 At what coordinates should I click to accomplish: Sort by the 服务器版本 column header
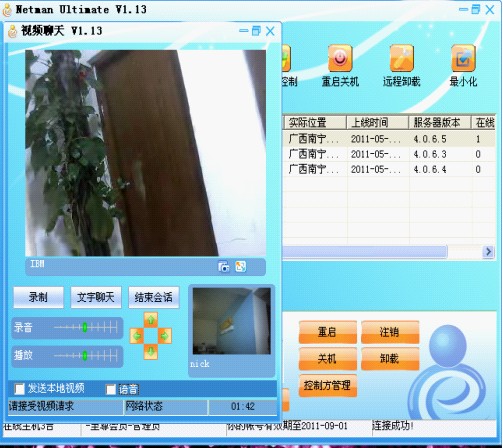pyautogui.click(x=440, y=123)
